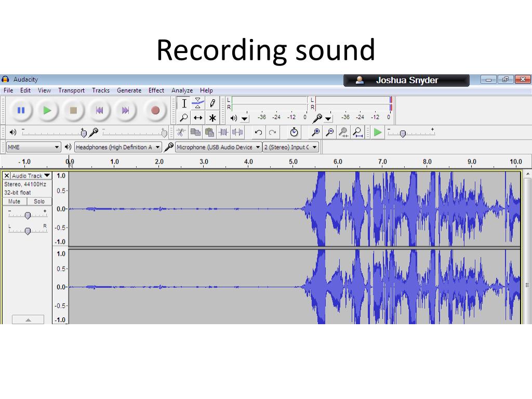
Task: Click the Record button
Action: tap(155, 110)
